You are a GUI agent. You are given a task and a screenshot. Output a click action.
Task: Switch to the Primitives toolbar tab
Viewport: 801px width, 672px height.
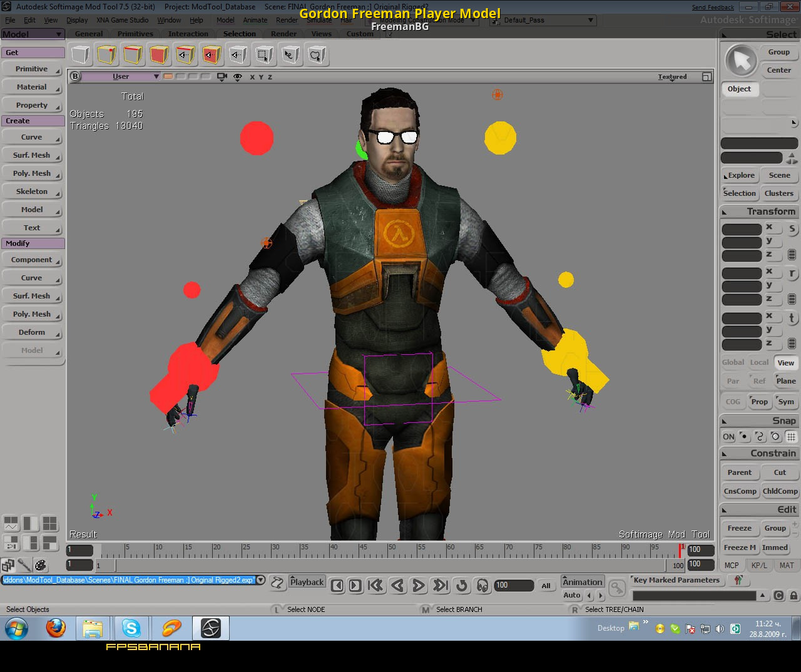point(135,34)
